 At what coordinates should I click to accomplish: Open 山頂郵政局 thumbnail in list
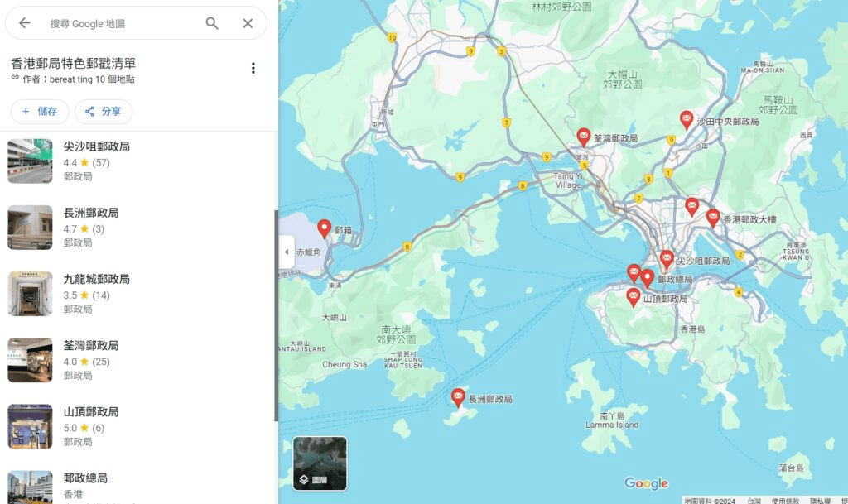tap(31, 427)
